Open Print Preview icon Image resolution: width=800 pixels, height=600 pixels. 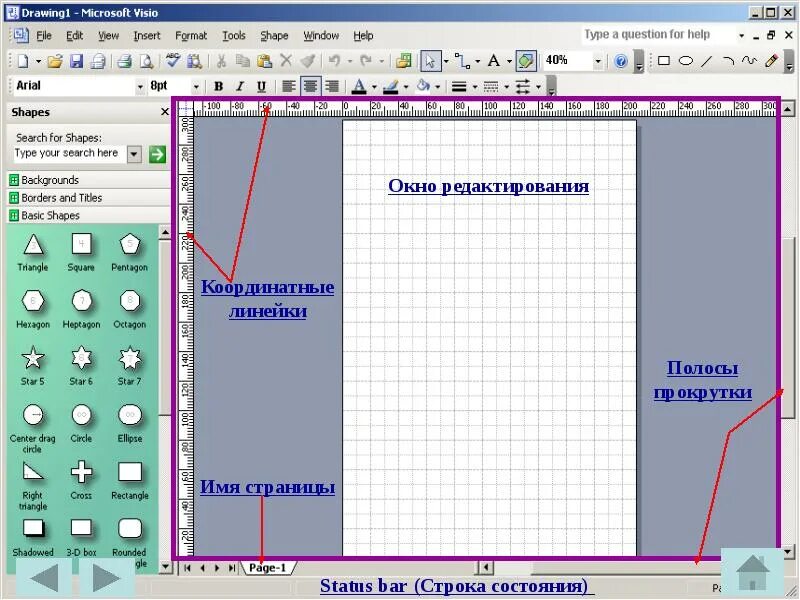146,61
